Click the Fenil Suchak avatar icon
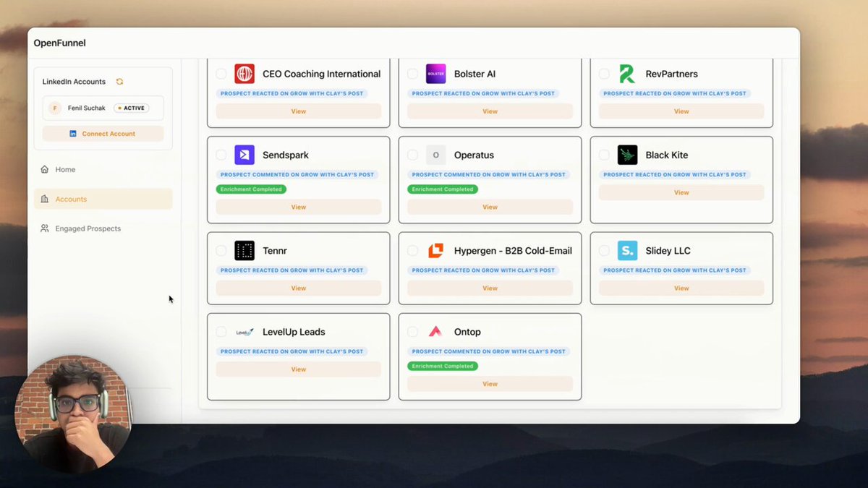Screen dimensions: 868x488 55,108
